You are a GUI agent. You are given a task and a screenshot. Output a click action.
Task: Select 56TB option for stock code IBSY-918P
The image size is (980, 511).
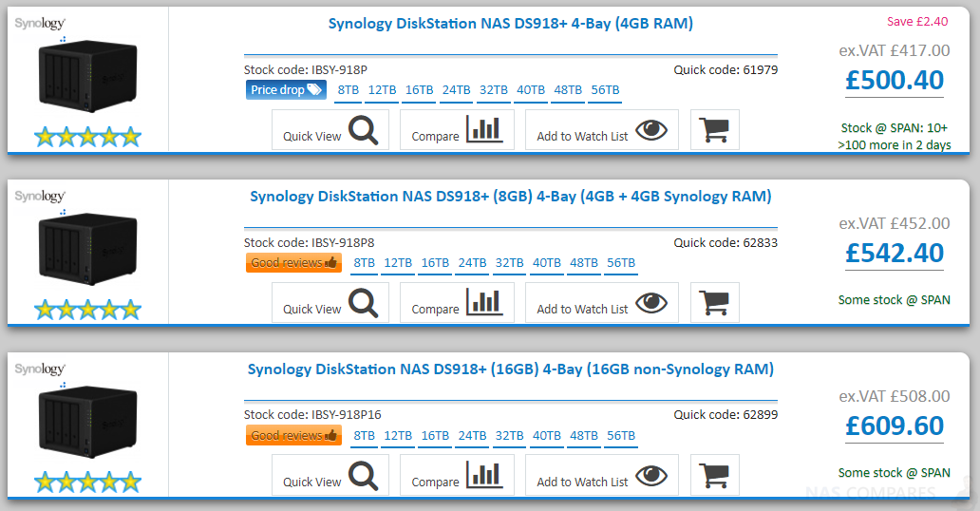point(606,90)
